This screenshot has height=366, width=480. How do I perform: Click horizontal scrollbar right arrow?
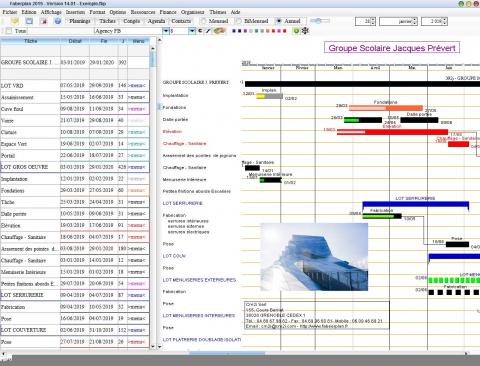[x=466, y=353]
